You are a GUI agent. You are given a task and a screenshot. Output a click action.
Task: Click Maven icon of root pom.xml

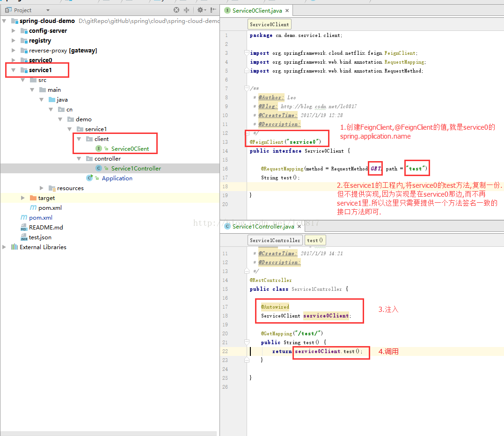24,217
